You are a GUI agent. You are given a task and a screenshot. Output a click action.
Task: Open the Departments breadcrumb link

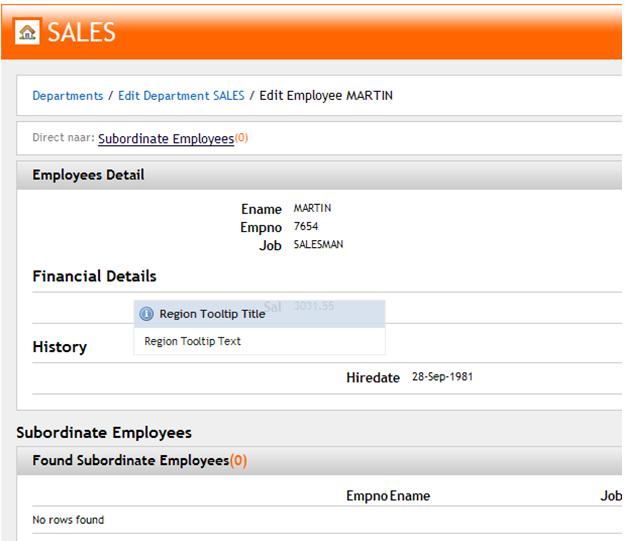click(67, 96)
